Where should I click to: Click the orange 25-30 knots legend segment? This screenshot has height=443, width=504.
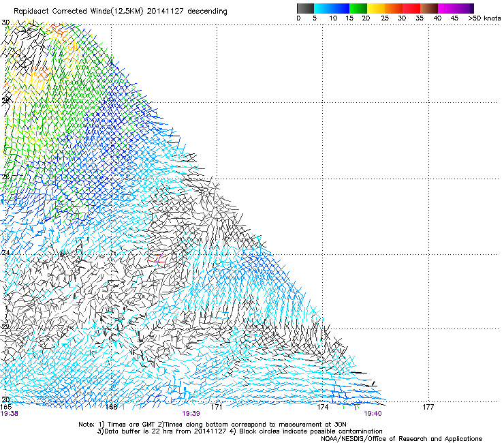394,8
